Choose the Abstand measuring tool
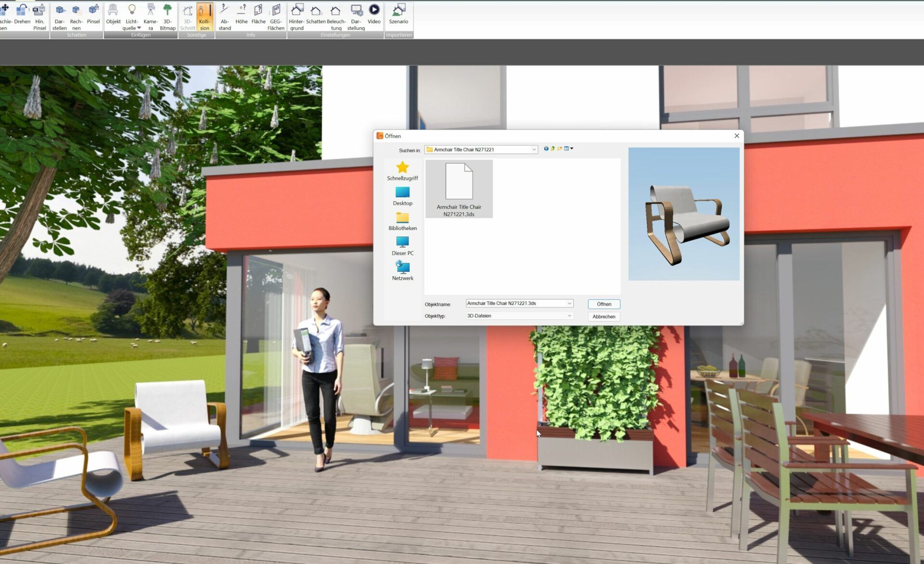Image resolution: width=924 pixels, height=564 pixels. pyautogui.click(x=225, y=15)
